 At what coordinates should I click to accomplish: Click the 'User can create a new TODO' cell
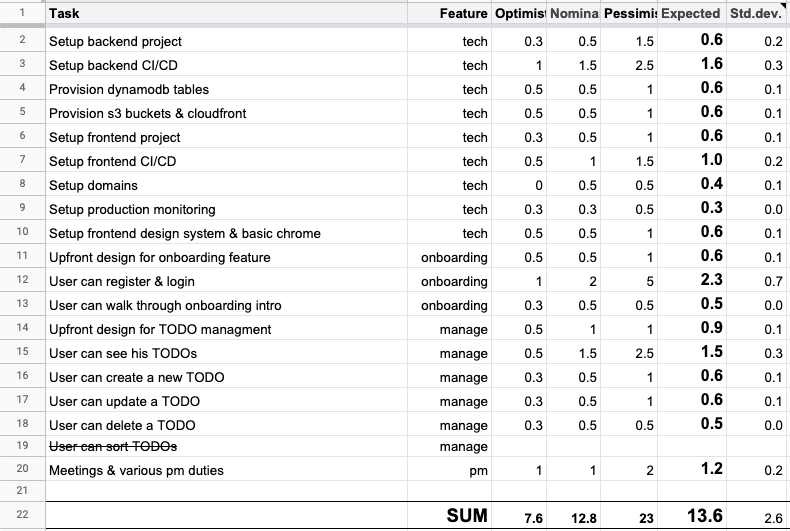[226, 376]
